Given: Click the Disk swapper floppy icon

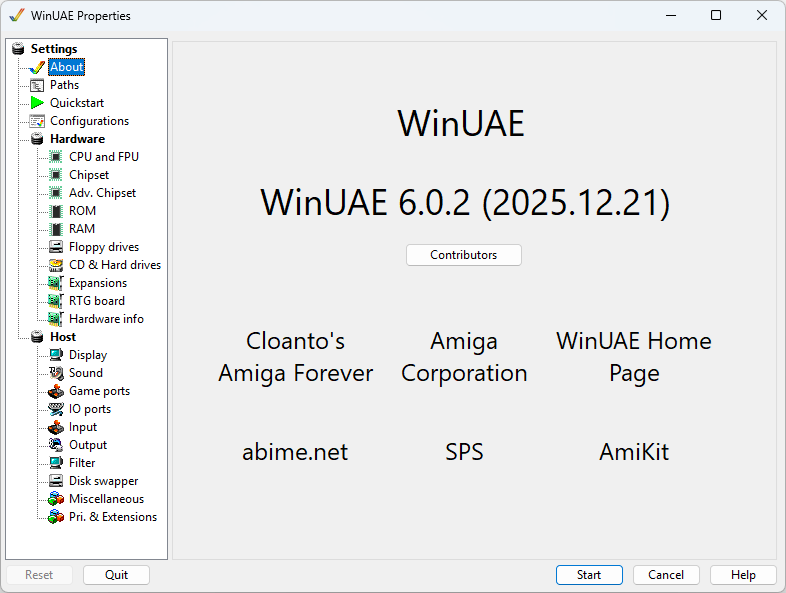Looking at the screenshot, I should (x=56, y=481).
